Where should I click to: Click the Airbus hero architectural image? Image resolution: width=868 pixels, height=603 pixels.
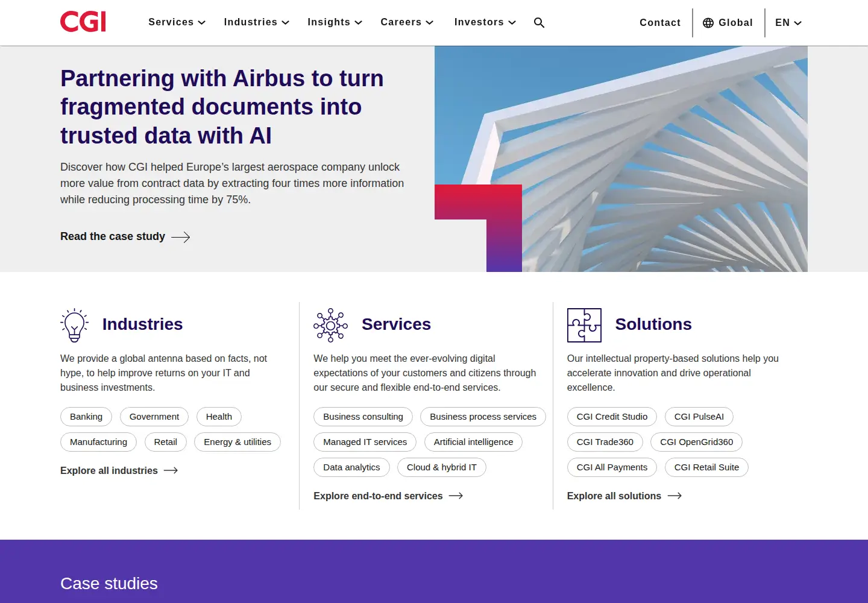[x=621, y=159]
